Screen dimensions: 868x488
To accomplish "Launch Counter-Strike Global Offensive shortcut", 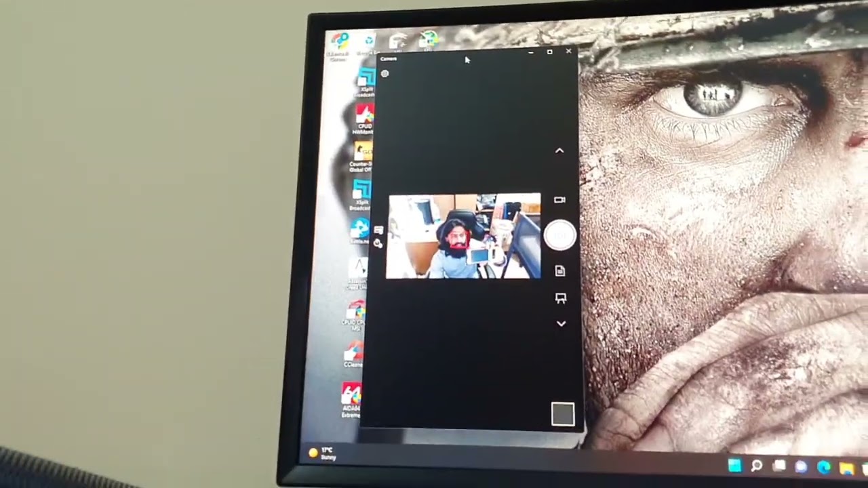I will [361, 156].
